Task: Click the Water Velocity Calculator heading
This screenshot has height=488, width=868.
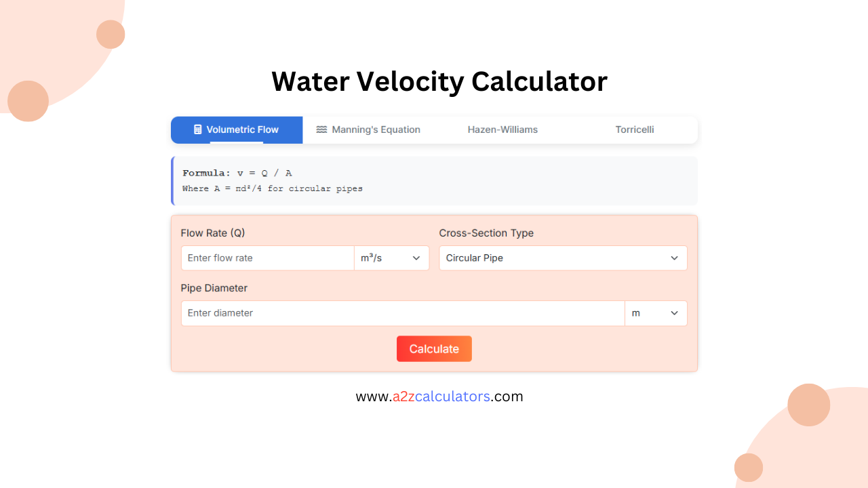Action: [439, 81]
